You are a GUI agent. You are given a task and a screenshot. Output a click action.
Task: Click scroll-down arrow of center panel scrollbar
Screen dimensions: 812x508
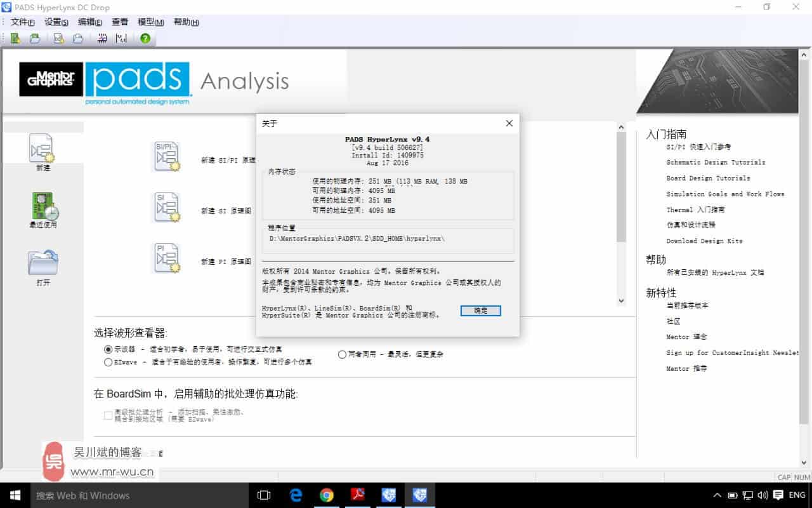tap(621, 301)
